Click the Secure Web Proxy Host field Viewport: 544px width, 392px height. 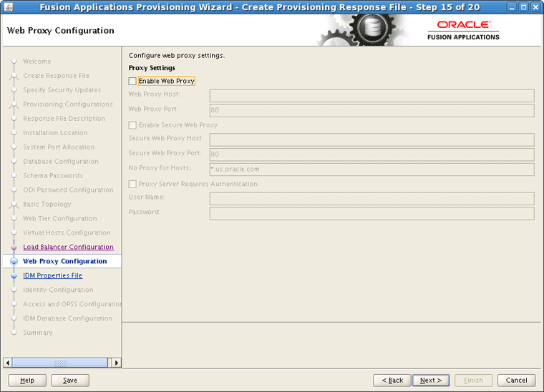[x=371, y=139]
